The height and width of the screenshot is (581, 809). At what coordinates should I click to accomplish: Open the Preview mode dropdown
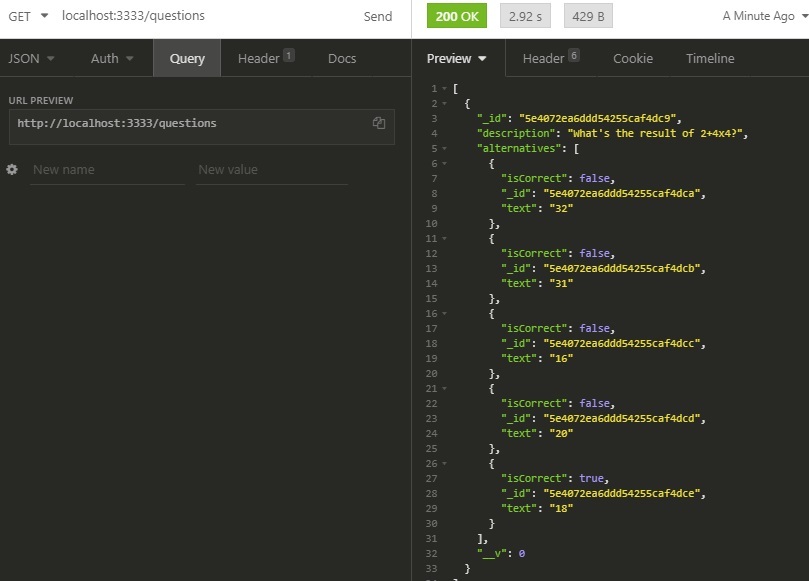click(x=457, y=58)
